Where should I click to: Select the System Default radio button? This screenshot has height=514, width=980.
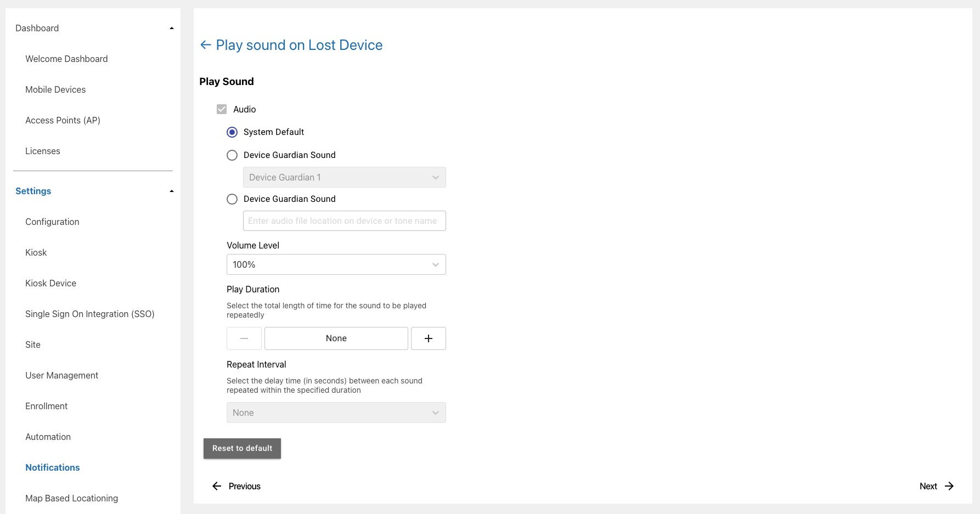tap(232, 132)
